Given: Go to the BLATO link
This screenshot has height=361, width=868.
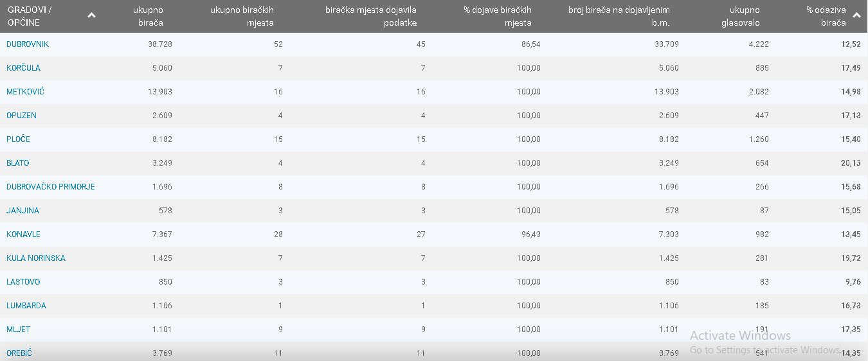Looking at the screenshot, I should [x=18, y=163].
